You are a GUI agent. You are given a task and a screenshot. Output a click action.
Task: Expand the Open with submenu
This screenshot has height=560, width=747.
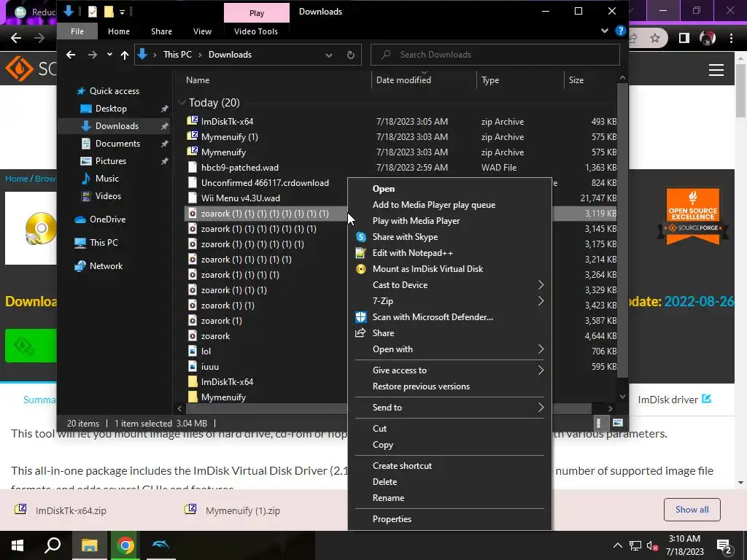pos(541,349)
